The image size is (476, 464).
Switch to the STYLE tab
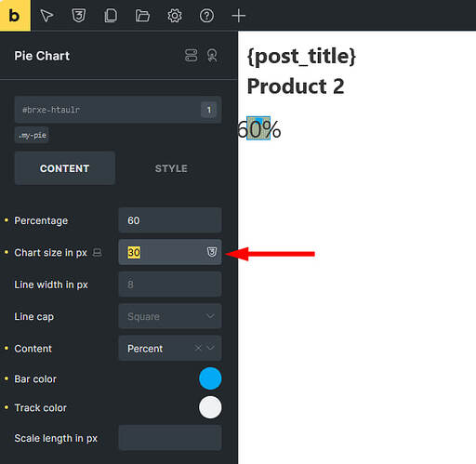tap(171, 168)
